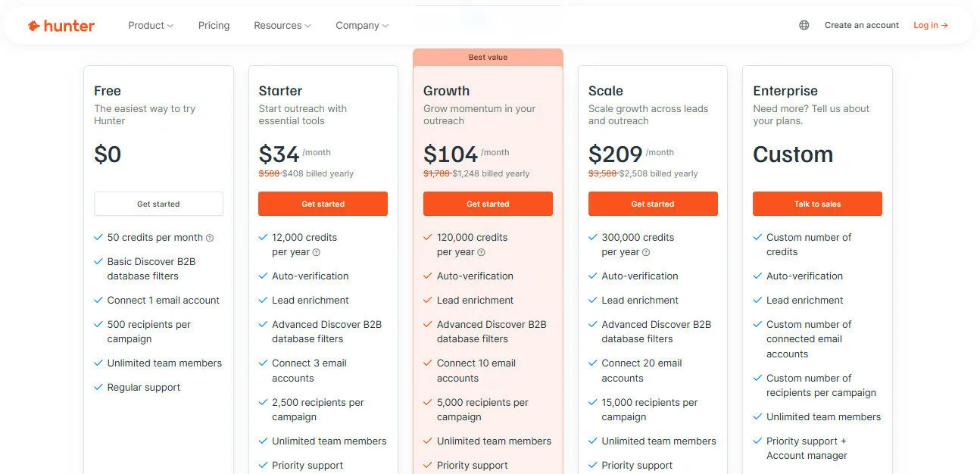Click the info icon next to Starter's 12,000 credits
The width and height of the screenshot is (980, 474).
click(x=314, y=252)
